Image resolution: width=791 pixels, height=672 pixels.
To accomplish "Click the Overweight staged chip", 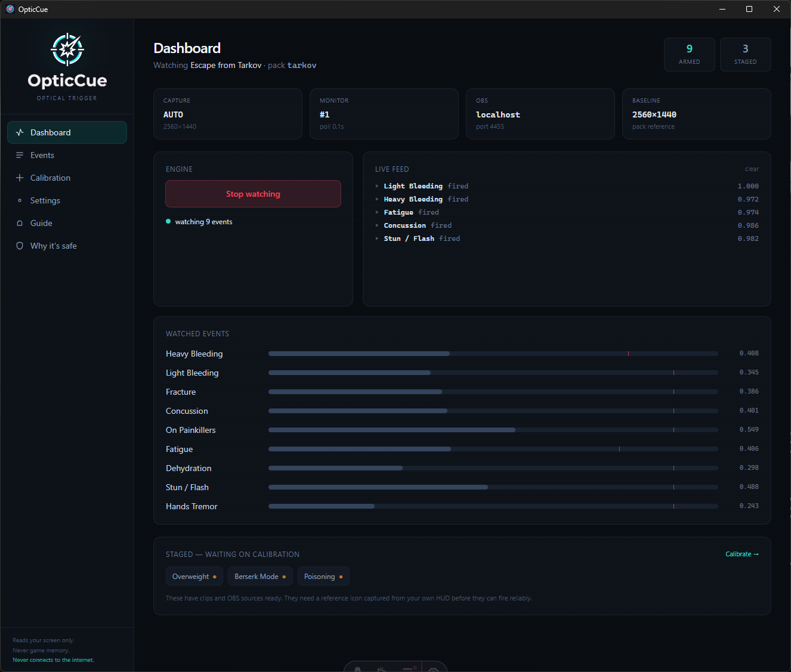I will (194, 577).
